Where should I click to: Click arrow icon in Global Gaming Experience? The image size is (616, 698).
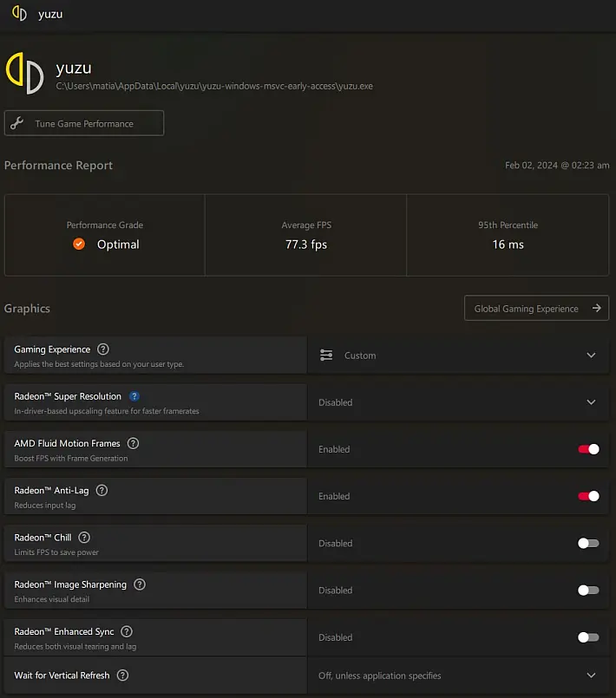[x=596, y=308]
